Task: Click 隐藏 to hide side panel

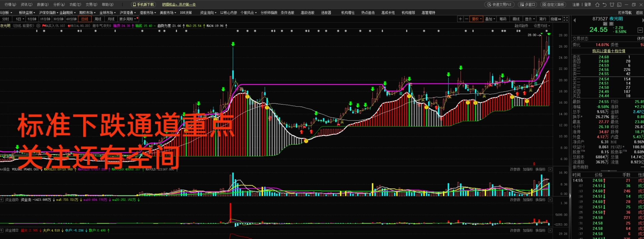Action: point(556,19)
